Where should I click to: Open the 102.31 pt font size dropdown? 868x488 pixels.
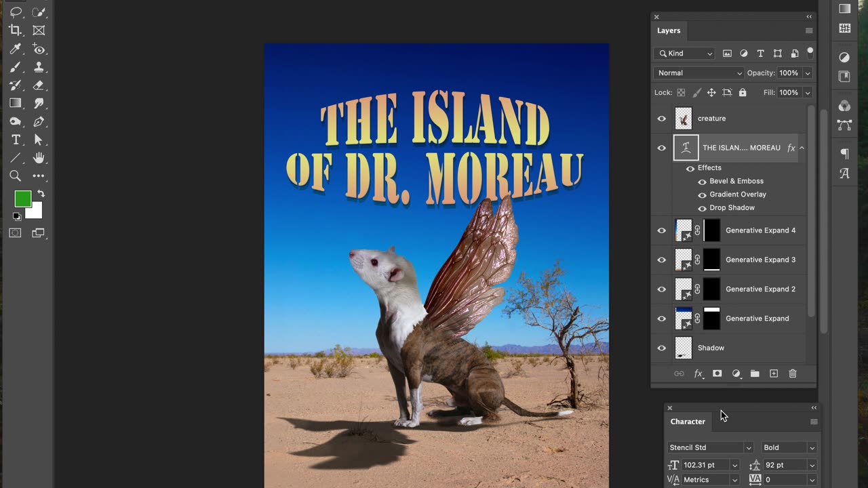734,465
